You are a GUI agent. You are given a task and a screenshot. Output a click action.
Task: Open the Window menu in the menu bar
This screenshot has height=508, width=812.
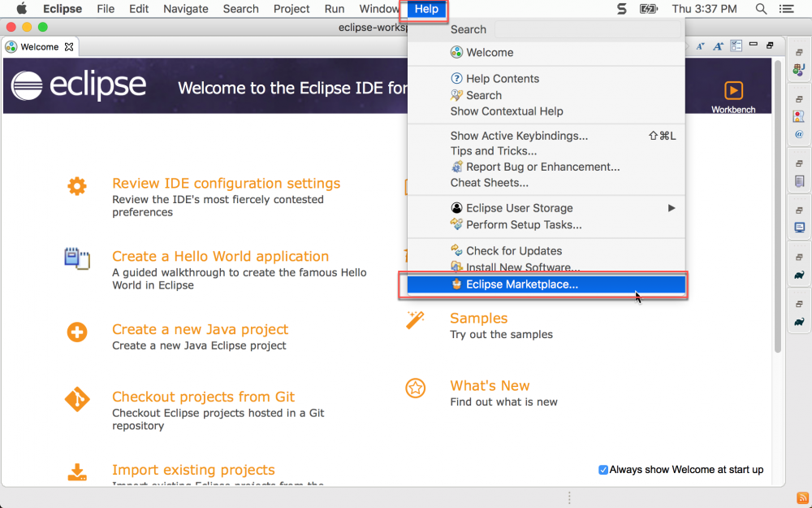[x=379, y=9]
